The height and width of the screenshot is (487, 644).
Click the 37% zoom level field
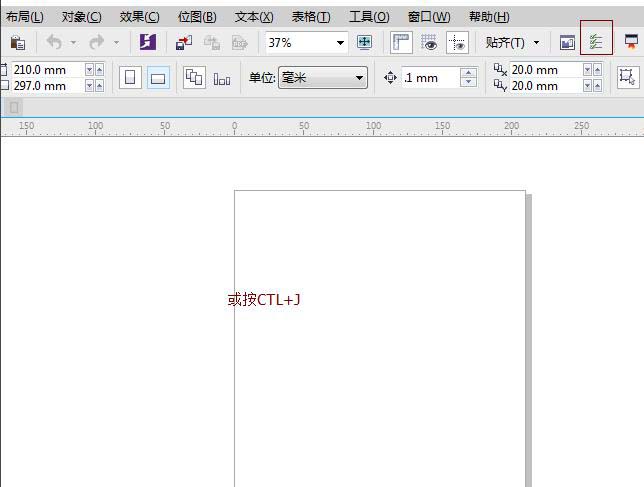pos(301,43)
